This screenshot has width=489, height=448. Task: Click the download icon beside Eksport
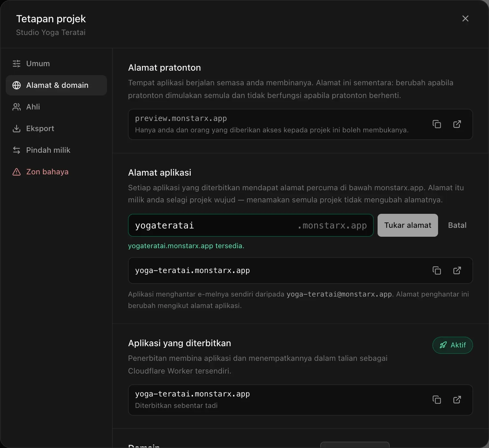[x=17, y=129]
